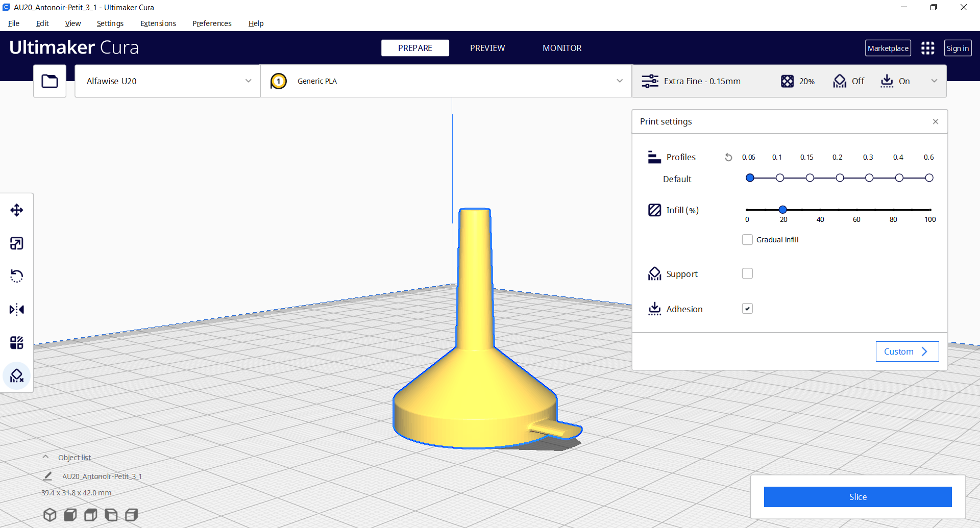Enable the Support checkbox
Viewport: 980px width, 528px height.
pos(747,273)
